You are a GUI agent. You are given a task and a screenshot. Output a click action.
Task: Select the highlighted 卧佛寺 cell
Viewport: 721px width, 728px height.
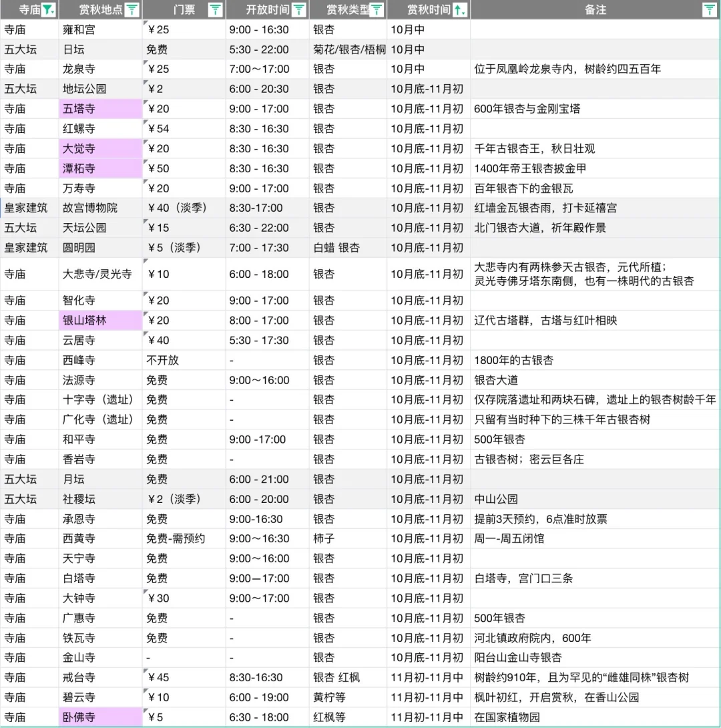pos(100,717)
